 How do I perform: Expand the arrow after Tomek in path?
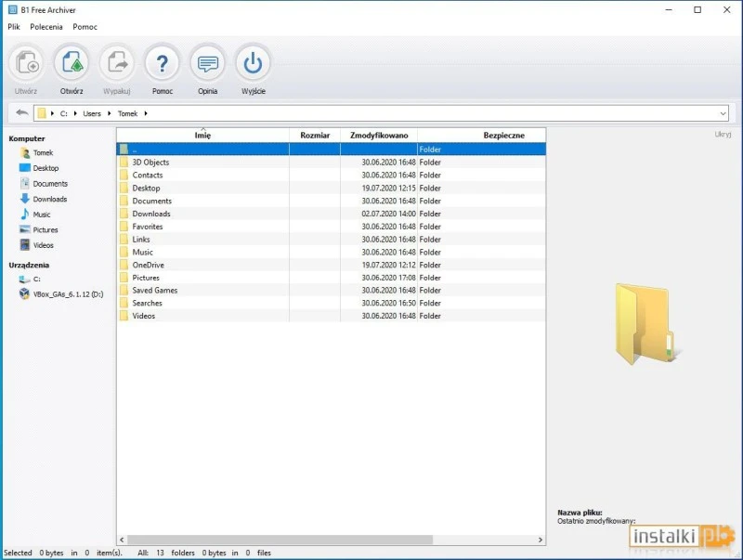click(x=146, y=113)
